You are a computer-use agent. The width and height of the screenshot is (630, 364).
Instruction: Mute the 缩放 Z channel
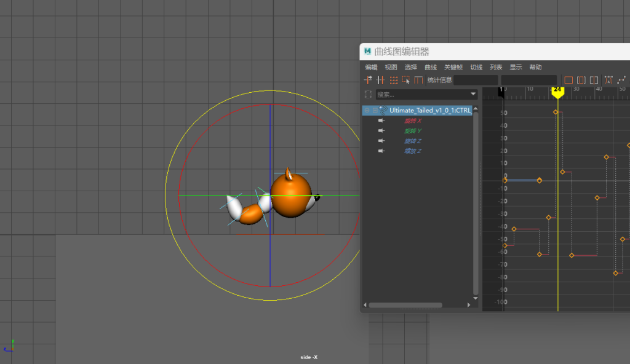click(x=381, y=151)
